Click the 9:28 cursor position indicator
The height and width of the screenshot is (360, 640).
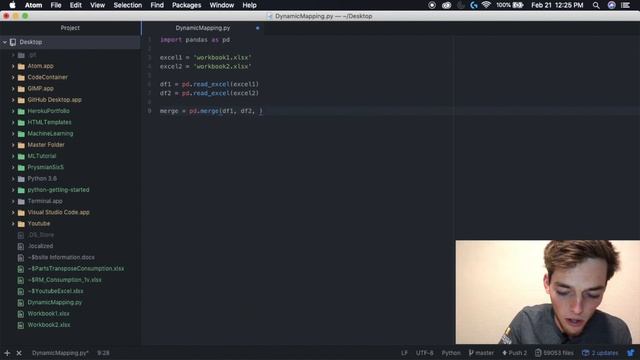coord(103,353)
